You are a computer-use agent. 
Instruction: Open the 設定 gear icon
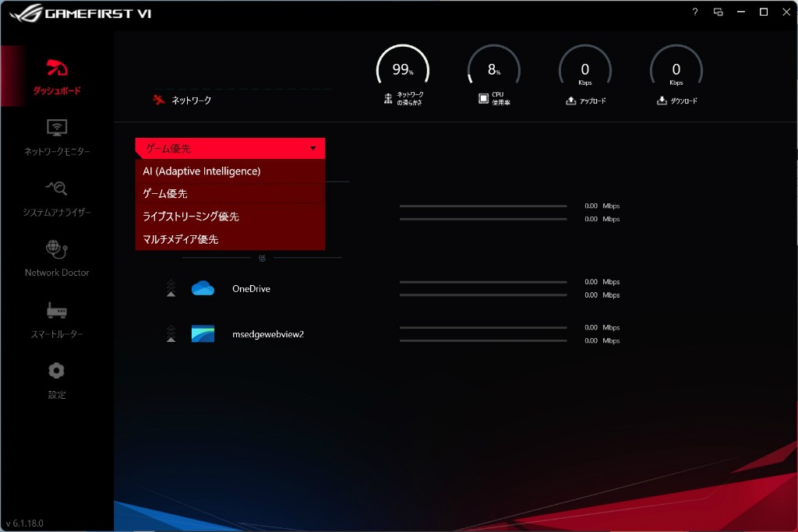click(57, 371)
